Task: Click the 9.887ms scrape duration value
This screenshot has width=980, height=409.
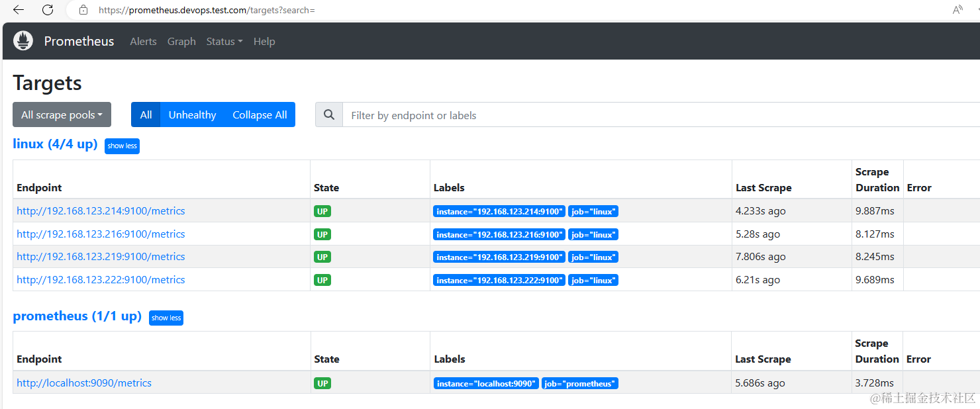Action: (875, 211)
